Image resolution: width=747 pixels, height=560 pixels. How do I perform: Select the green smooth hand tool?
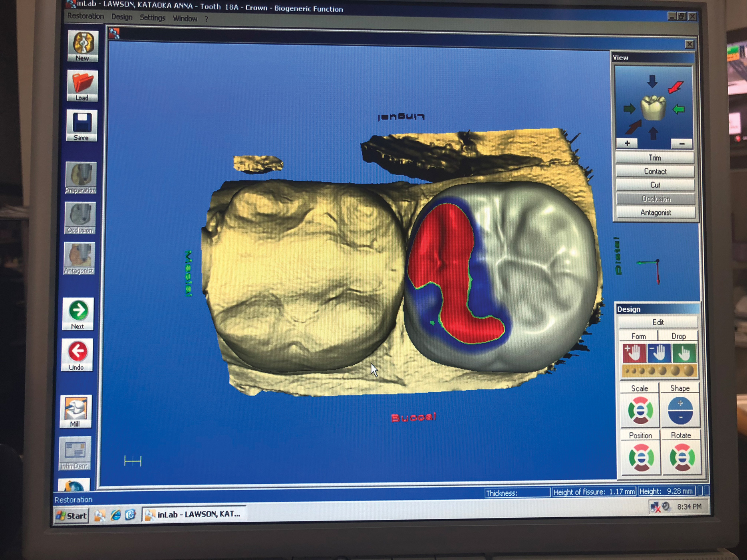click(x=683, y=353)
